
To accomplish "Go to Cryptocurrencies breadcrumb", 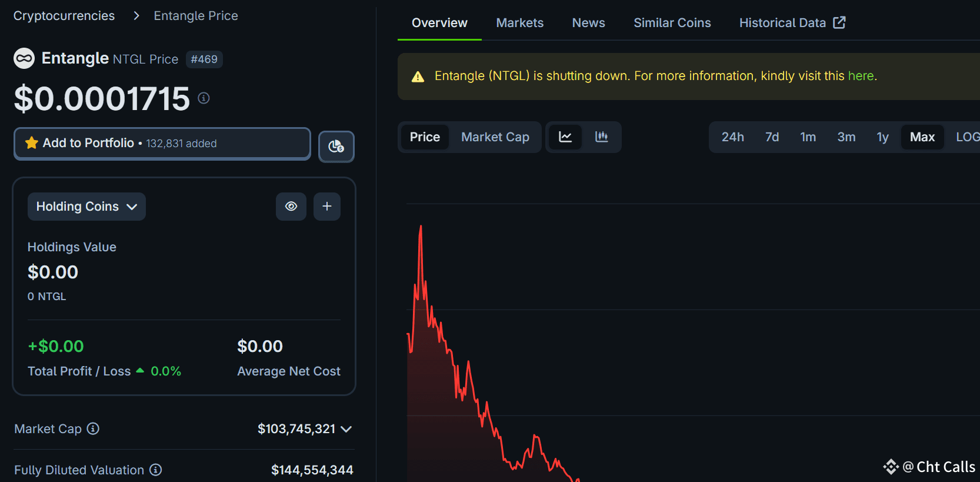I will pyautogui.click(x=64, y=16).
